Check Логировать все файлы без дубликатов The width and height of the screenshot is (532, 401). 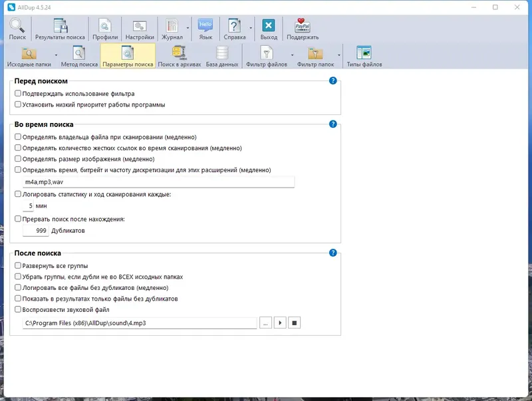point(18,288)
